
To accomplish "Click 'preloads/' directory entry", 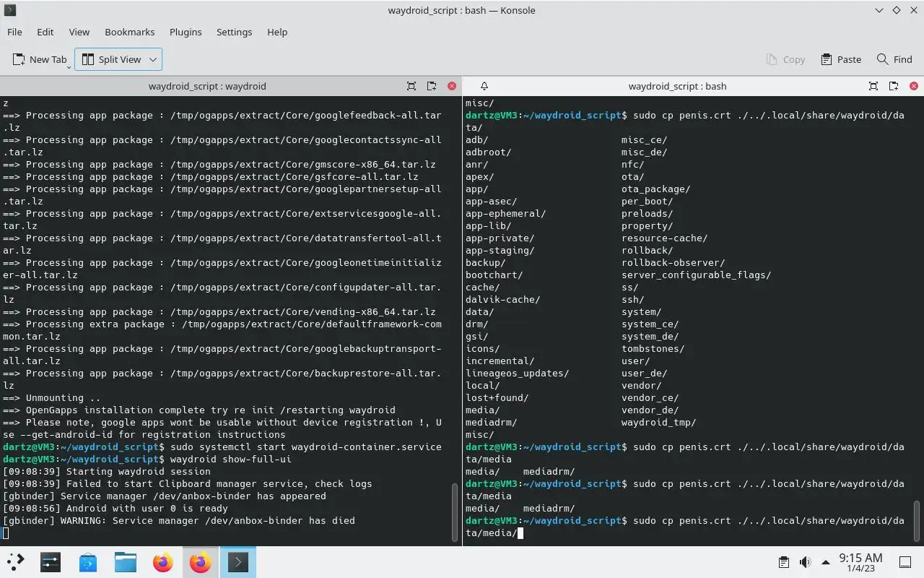I will point(647,213).
